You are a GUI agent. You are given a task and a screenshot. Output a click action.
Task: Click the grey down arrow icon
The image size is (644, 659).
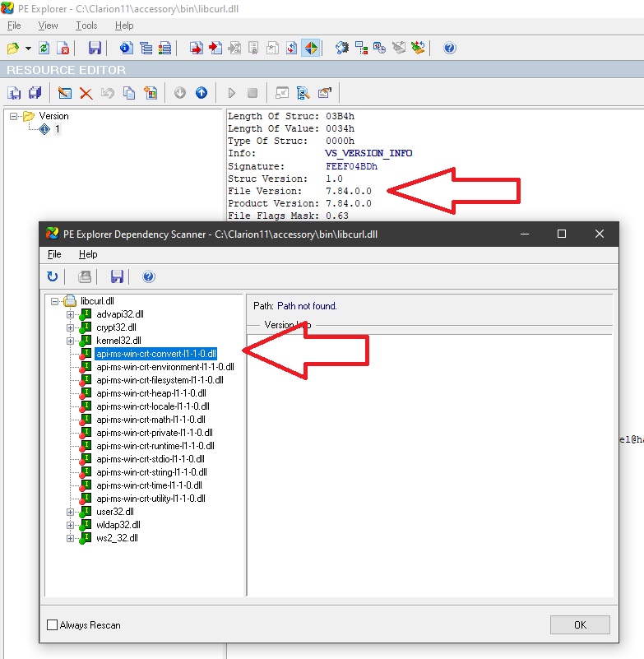pyautogui.click(x=180, y=93)
